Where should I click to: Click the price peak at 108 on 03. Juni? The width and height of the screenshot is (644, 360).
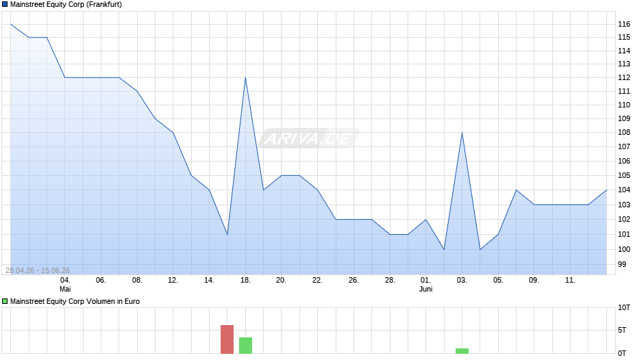pos(462,133)
